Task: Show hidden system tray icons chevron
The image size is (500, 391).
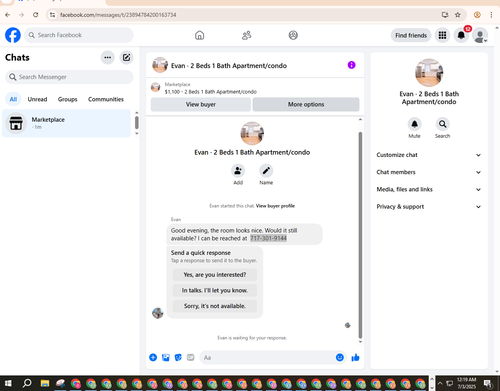Action: 440,383
